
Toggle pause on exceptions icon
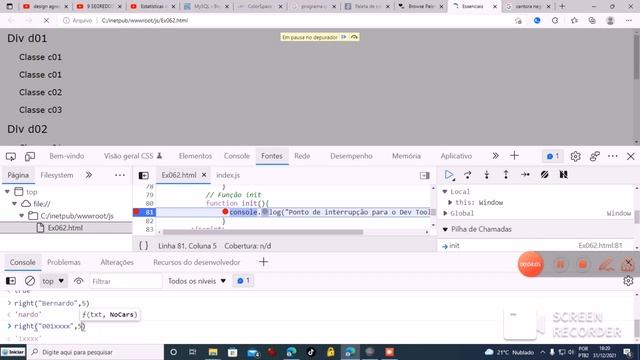tap(564, 175)
